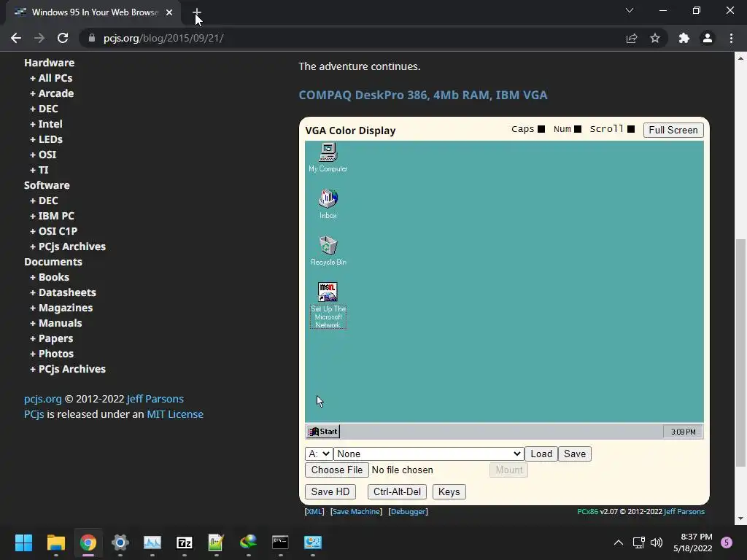Click the address bar URL
Viewport: 747px width, 560px height.
[163, 38]
